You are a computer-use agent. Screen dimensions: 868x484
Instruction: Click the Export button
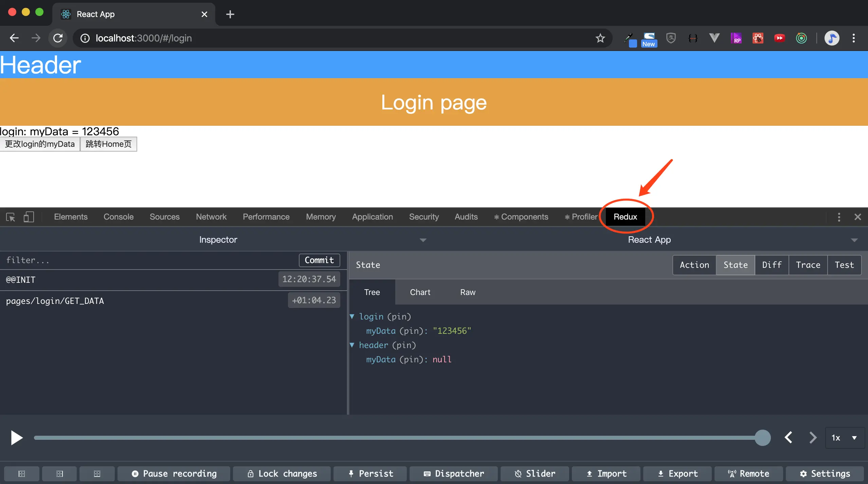[677, 474]
